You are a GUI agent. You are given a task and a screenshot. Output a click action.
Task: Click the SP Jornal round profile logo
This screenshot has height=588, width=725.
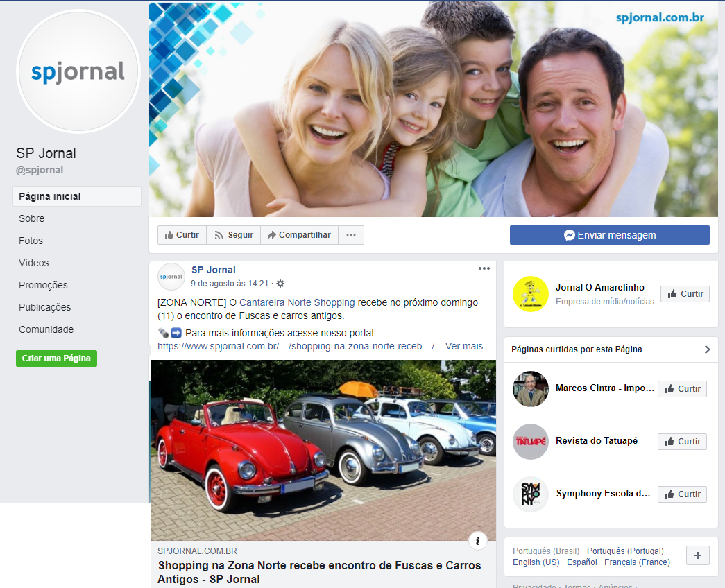[78, 71]
